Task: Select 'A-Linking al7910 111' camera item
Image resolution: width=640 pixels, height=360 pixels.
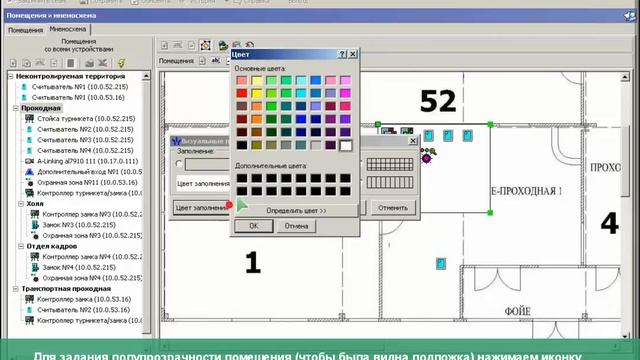Action: point(87,161)
